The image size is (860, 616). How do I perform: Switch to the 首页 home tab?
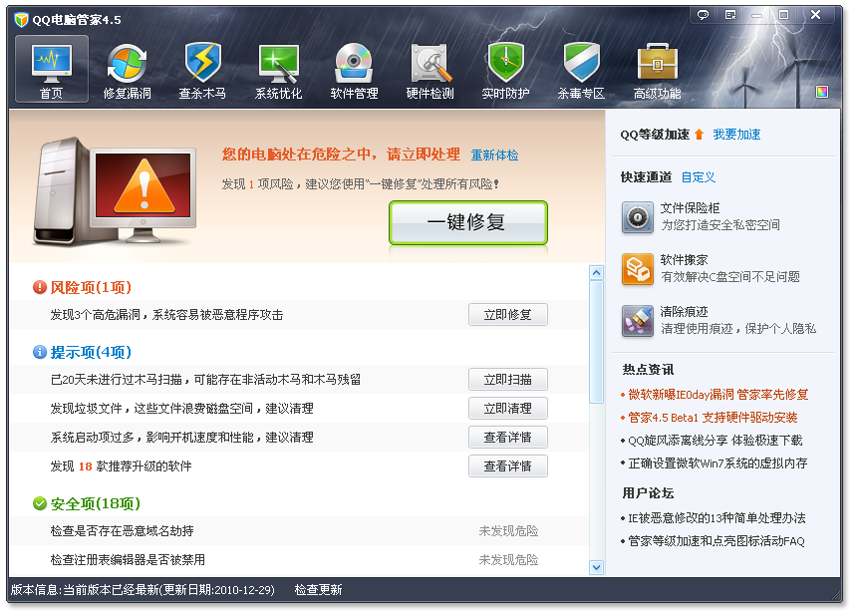pos(52,69)
